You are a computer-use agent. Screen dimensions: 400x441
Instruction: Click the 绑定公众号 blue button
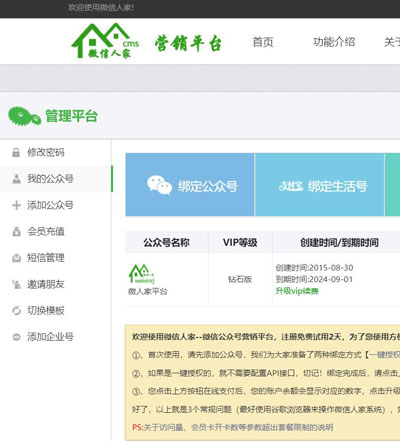(x=190, y=185)
